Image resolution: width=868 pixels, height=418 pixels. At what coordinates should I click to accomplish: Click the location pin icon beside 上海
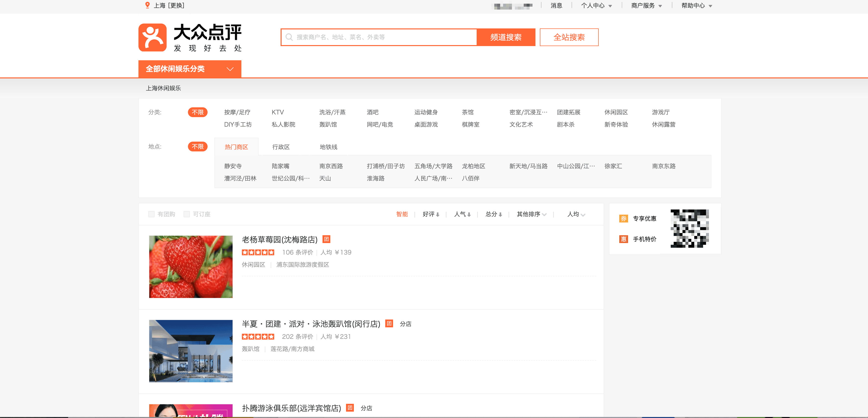click(147, 5)
